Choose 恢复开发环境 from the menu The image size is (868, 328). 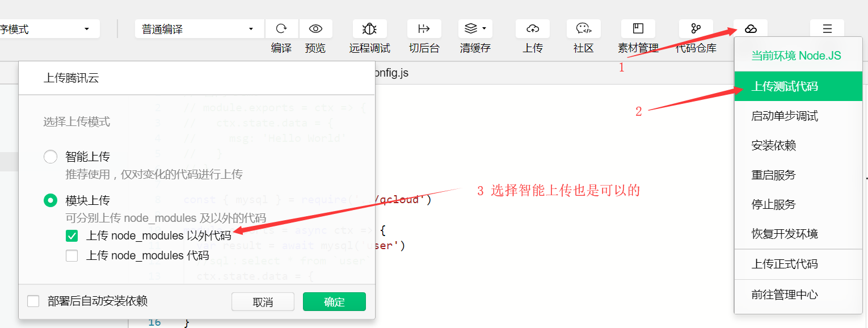(798, 234)
